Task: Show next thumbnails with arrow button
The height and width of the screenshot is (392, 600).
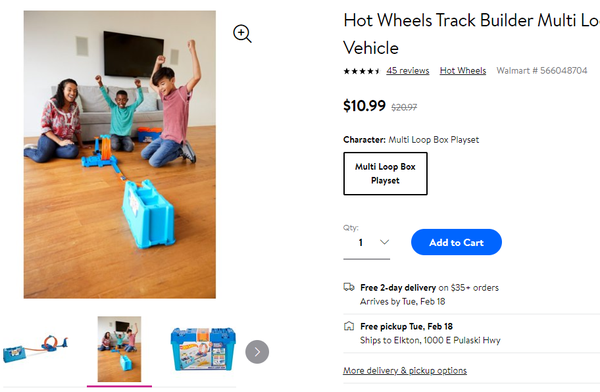Action: [257, 352]
